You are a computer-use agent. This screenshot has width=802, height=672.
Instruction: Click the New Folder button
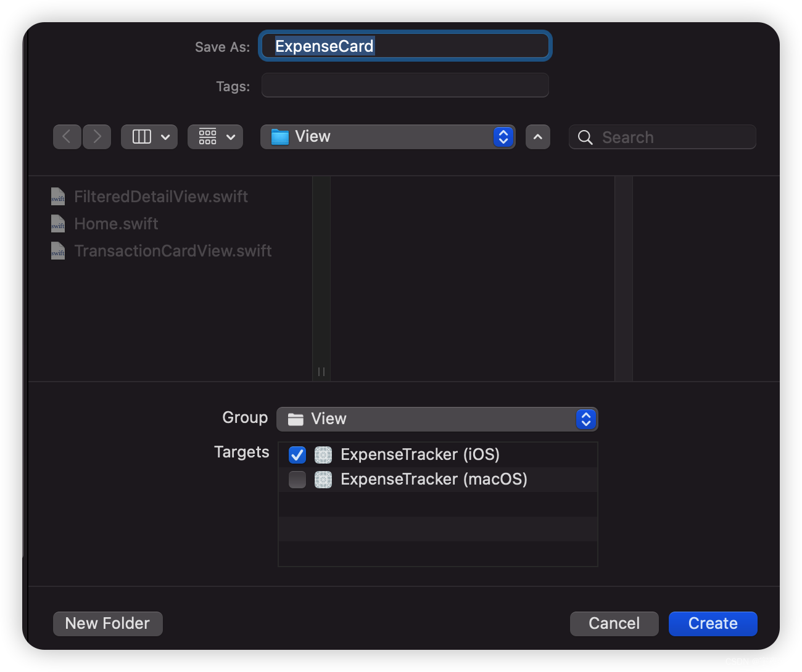108,624
